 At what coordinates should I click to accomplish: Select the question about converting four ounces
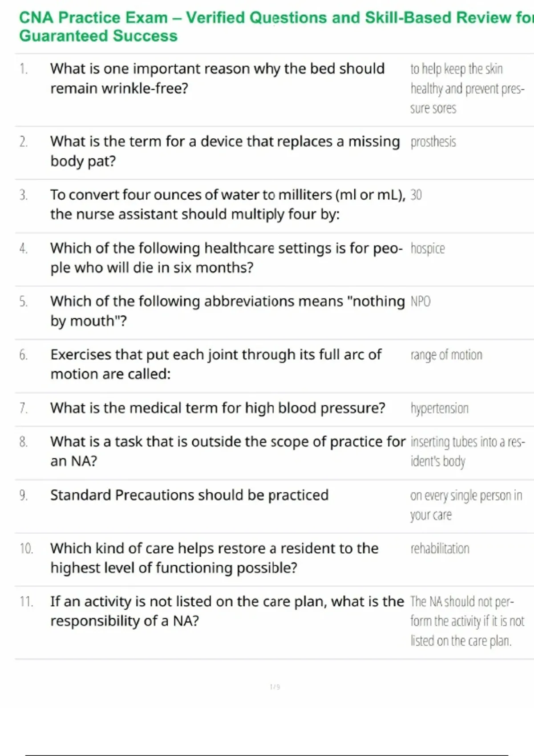coord(227,205)
